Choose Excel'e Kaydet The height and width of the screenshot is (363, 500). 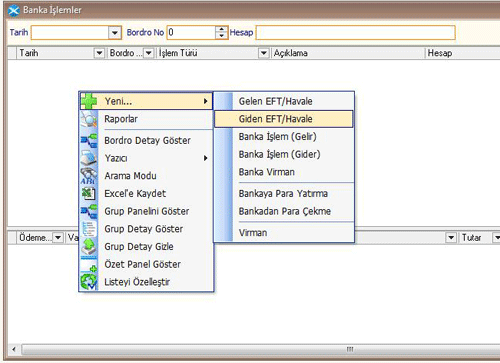pyautogui.click(x=146, y=193)
